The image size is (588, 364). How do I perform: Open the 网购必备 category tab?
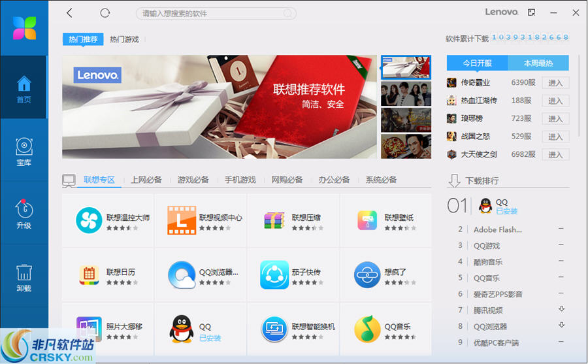coord(287,180)
